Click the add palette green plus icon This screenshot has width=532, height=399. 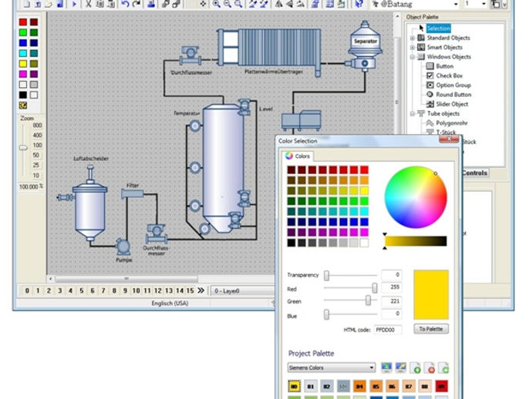click(x=416, y=368)
